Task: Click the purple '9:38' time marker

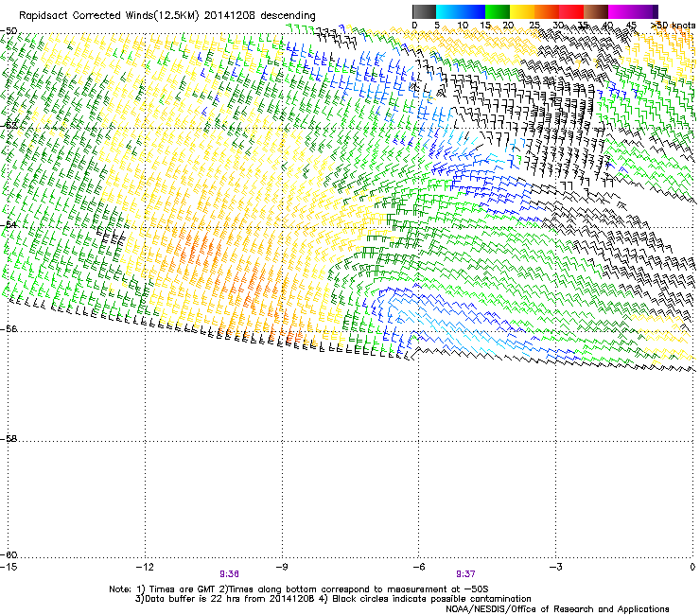Action: pyautogui.click(x=230, y=574)
